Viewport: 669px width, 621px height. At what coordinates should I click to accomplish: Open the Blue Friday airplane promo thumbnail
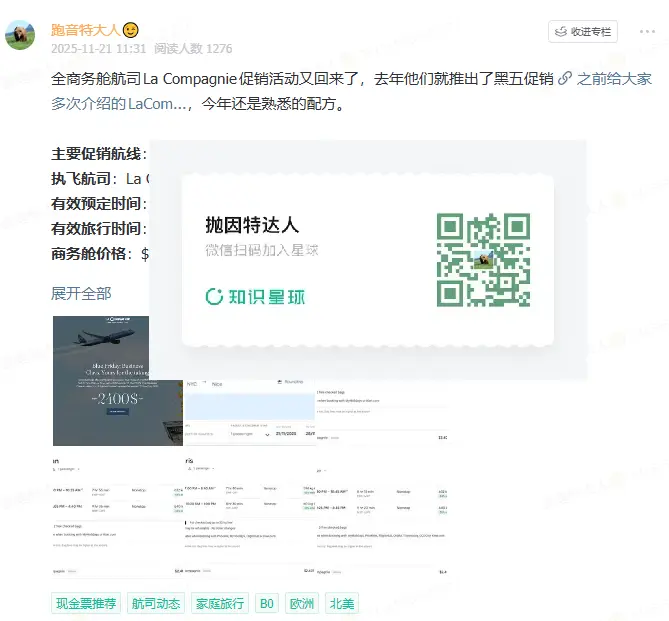coord(118,381)
